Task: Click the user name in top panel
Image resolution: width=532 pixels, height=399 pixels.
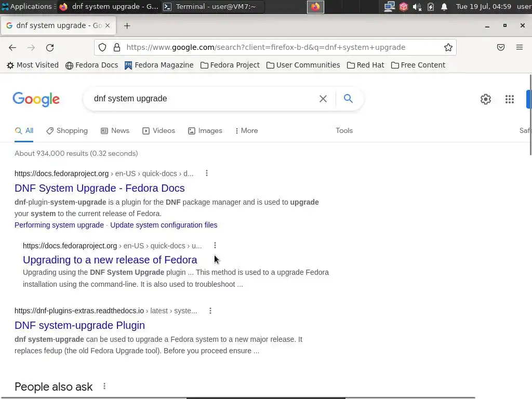Action: click(524, 6)
